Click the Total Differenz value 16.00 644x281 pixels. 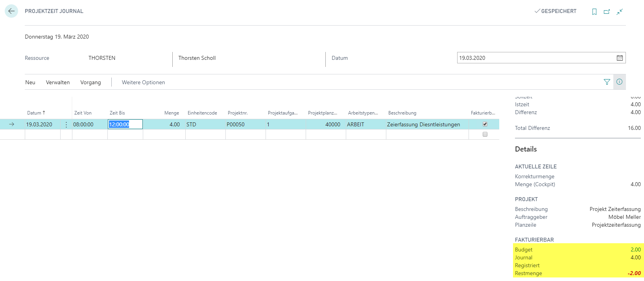point(634,128)
